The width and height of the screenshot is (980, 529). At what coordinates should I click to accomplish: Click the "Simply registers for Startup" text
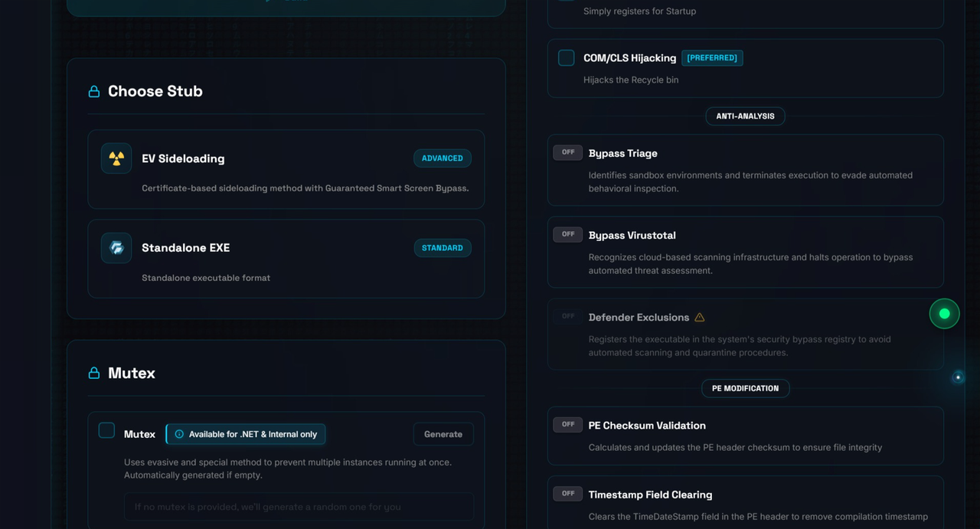[640, 11]
